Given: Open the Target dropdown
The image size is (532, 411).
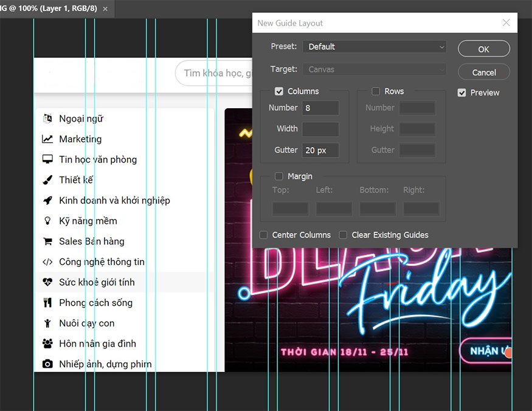Looking at the screenshot, I should point(374,69).
